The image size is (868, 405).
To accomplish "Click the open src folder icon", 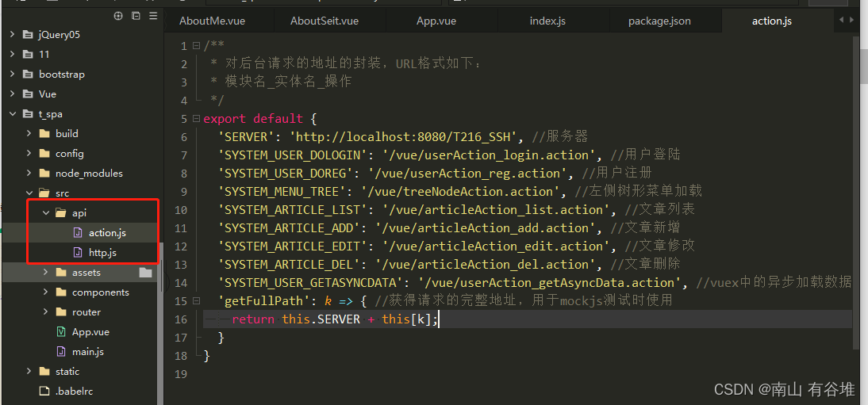I will (x=44, y=193).
